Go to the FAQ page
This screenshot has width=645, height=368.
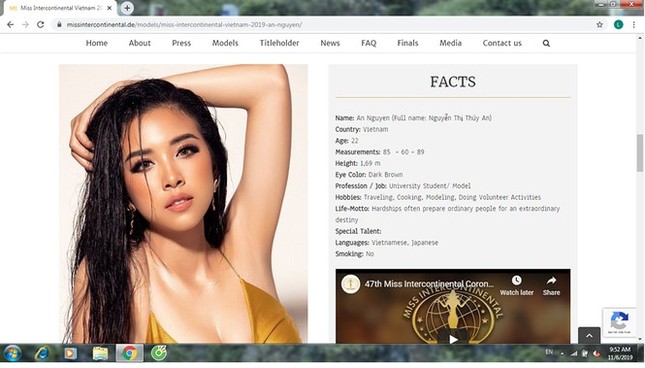pyautogui.click(x=369, y=43)
